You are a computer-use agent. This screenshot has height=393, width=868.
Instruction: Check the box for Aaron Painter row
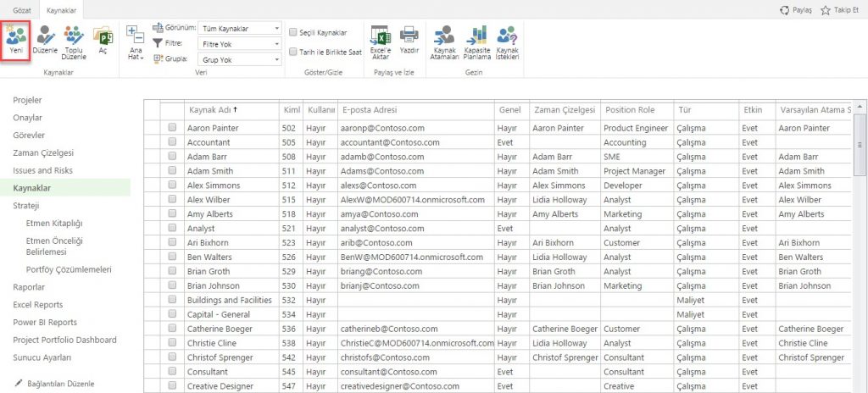(x=172, y=128)
